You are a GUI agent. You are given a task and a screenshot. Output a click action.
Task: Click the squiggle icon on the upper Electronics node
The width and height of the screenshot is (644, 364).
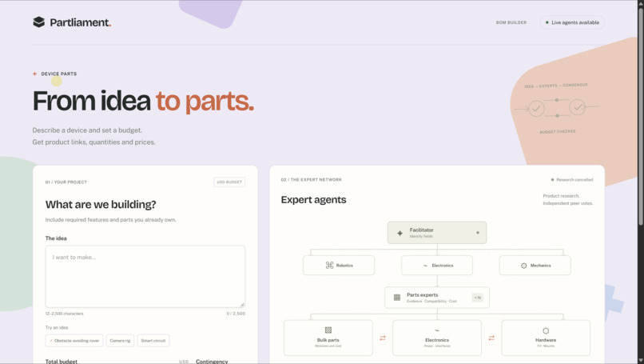pos(425,266)
